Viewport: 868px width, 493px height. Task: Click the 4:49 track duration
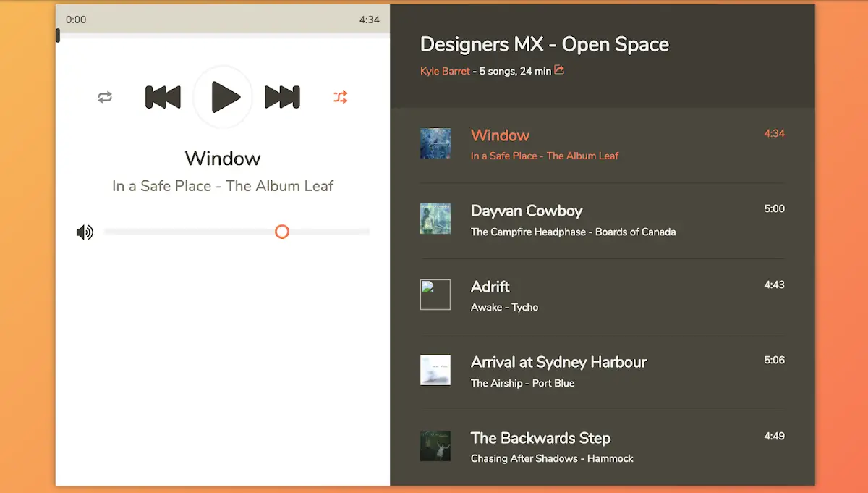774,436
